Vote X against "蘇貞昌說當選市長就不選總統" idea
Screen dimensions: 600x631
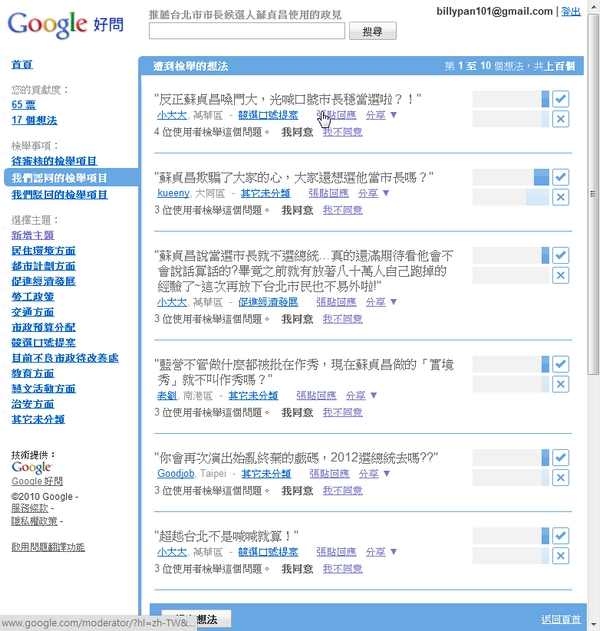click(561, 275)
